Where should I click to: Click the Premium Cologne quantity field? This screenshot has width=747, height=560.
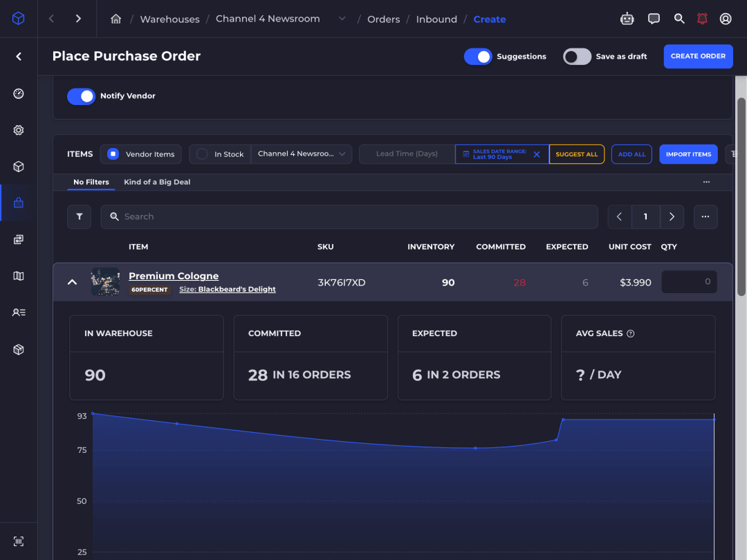point(689,282)
